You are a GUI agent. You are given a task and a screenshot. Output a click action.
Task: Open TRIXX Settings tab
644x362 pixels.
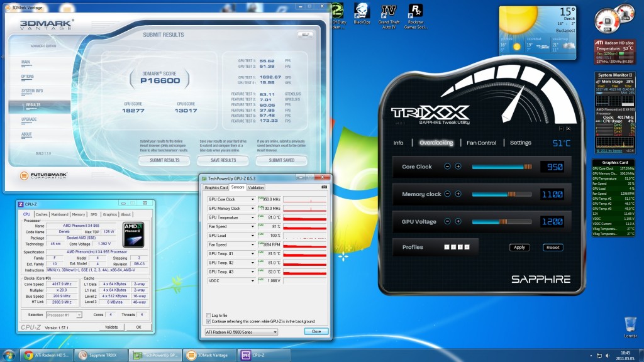tap(520, 143)
